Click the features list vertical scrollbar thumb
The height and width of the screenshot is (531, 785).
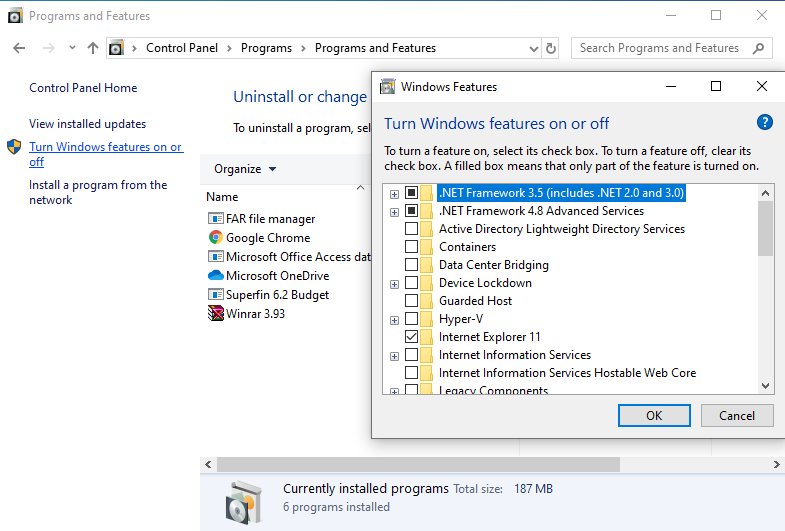765,228
